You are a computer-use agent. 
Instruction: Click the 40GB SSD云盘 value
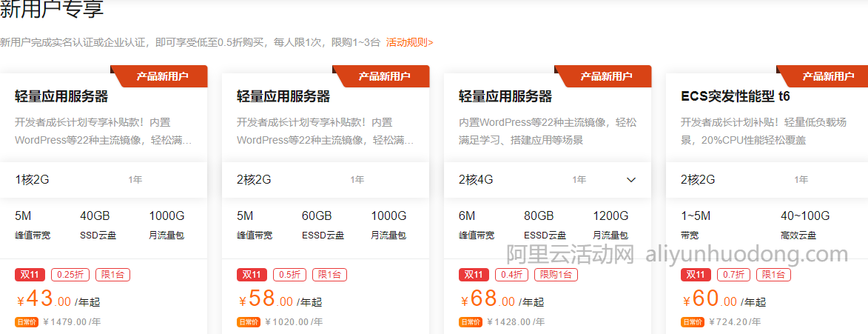(95, 216)
